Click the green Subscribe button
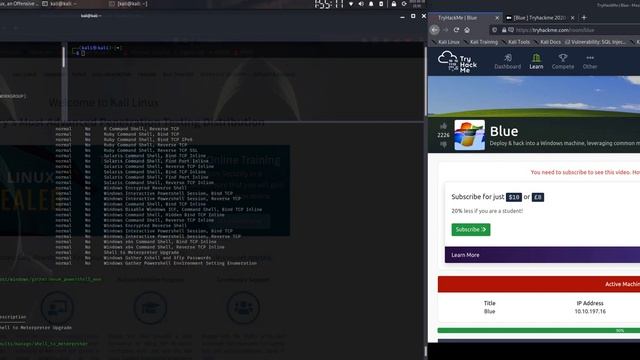This screenshot has width=640, height=360. pos(471,229)
